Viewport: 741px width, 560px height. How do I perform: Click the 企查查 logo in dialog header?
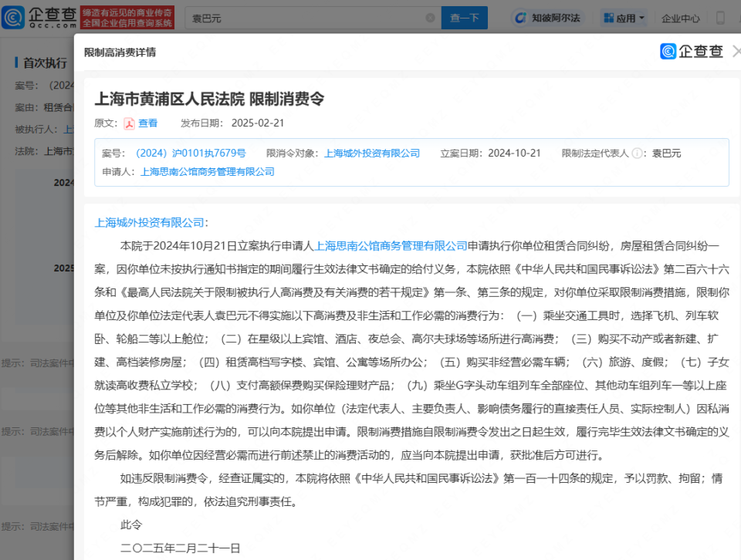pyautogui.click(x=692, y=51)
